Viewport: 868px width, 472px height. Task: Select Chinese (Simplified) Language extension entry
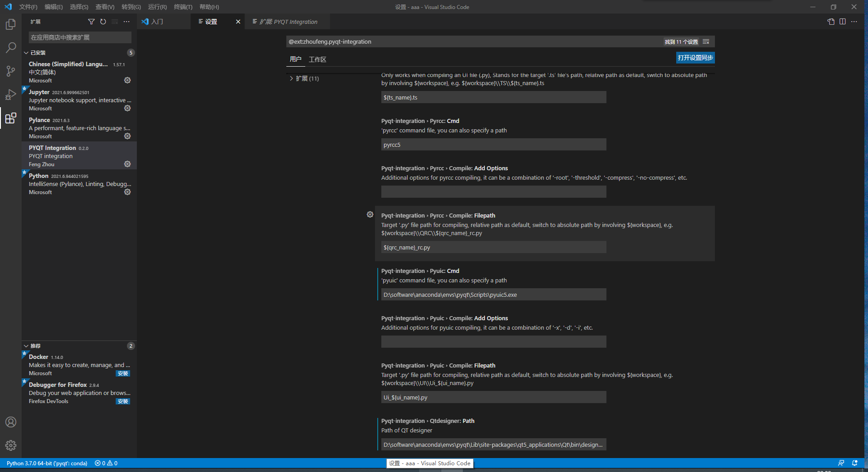[79, 72]
